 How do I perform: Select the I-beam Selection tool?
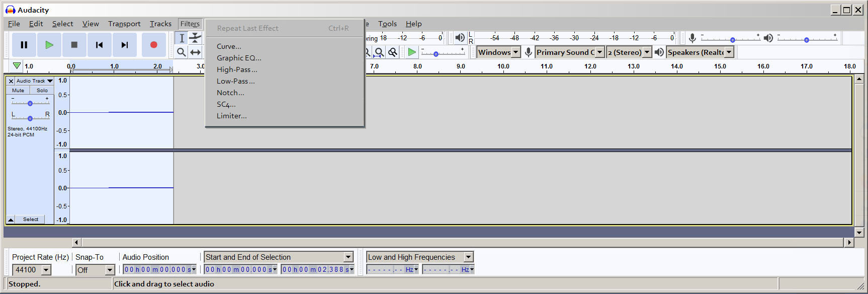(182, 38)
